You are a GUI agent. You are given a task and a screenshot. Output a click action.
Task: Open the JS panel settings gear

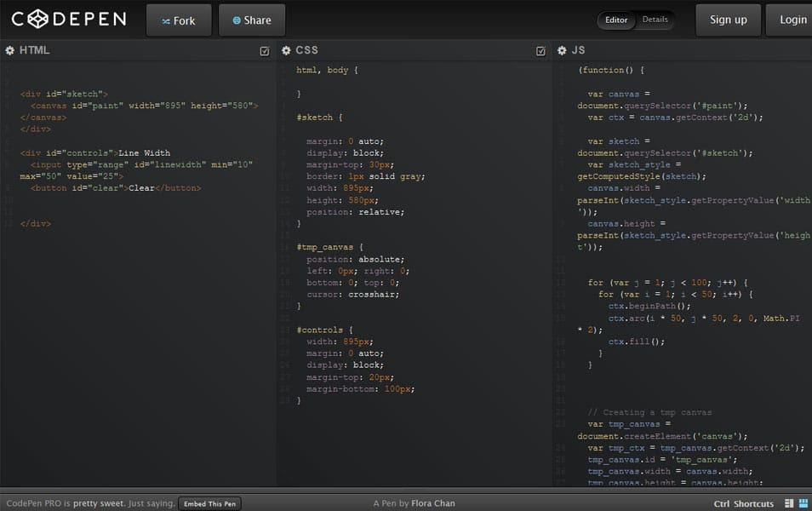[x=561, y=50]
